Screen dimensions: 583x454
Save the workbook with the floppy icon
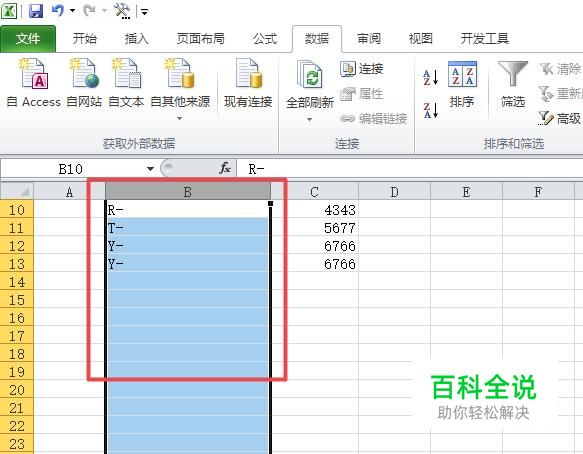[36, 11]
